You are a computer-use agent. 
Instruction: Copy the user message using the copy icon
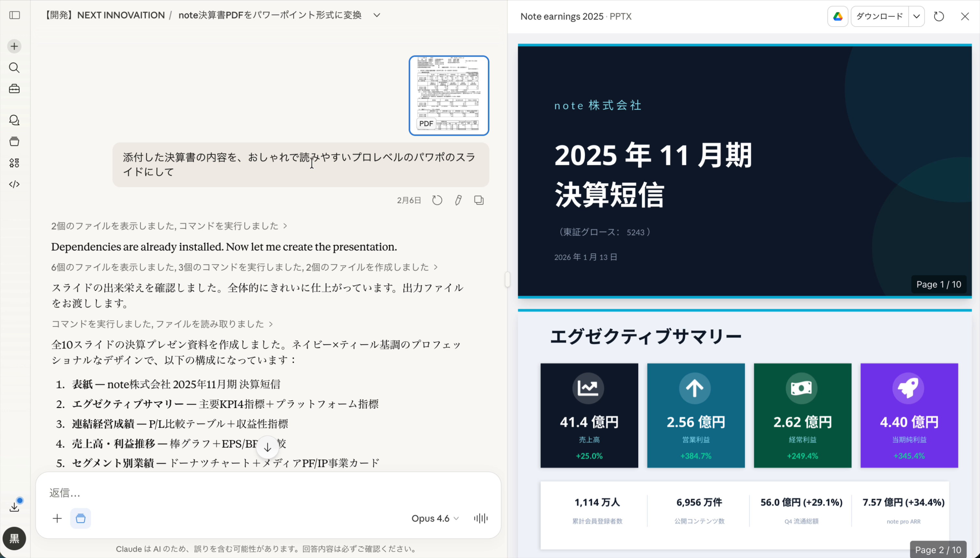click(x=479, y=200)
